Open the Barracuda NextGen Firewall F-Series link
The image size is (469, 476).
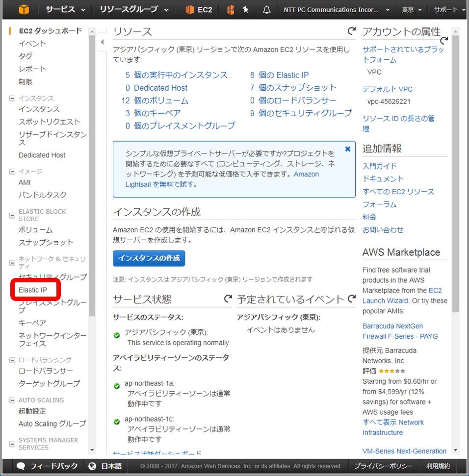[400, 331]
